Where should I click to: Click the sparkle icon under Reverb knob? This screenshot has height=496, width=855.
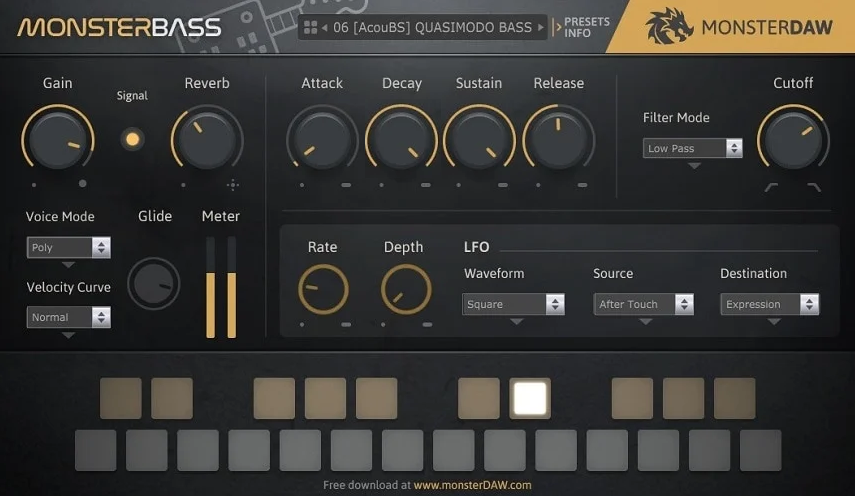point(233,185)
